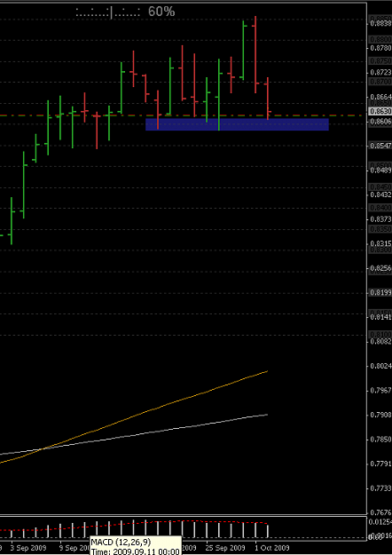Click the 0.8780 price scale label
The height and width of the screenshot is (555, 392).
tap(380, 48)
